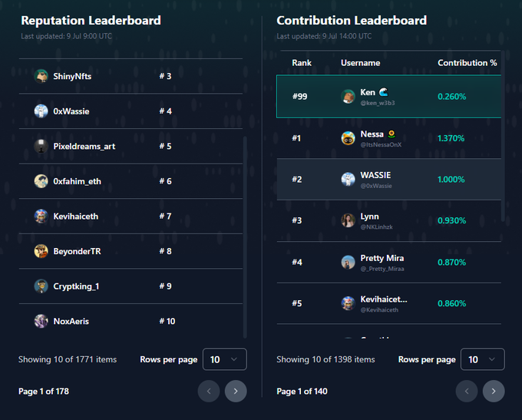Click BeyonderTR avatar icon
The width and height of the screenshot is (522, 420).
(x=41, y=251)
